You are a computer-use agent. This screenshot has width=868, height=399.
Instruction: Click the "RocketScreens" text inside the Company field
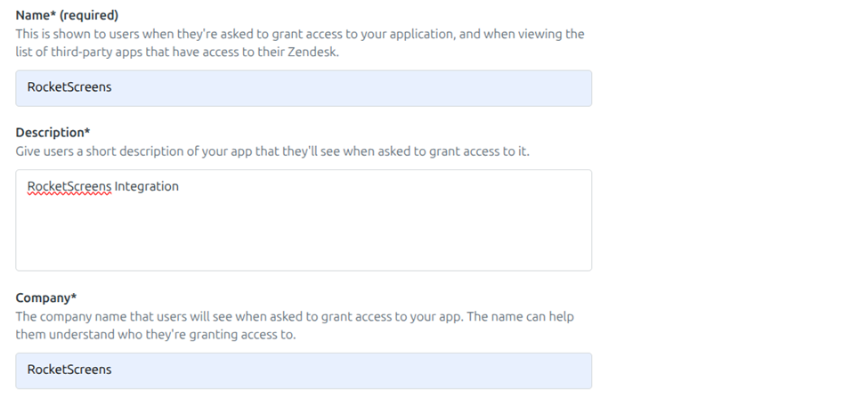[69, 370]
